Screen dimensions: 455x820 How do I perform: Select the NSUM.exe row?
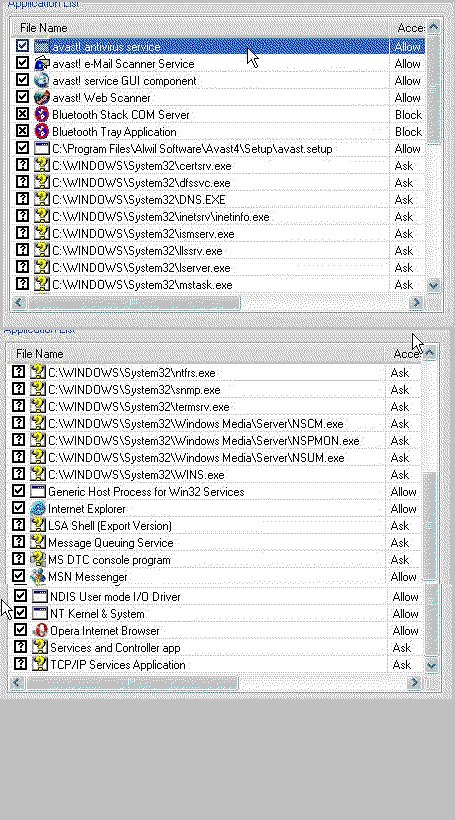pyautogui.click(x=214, y=458)
